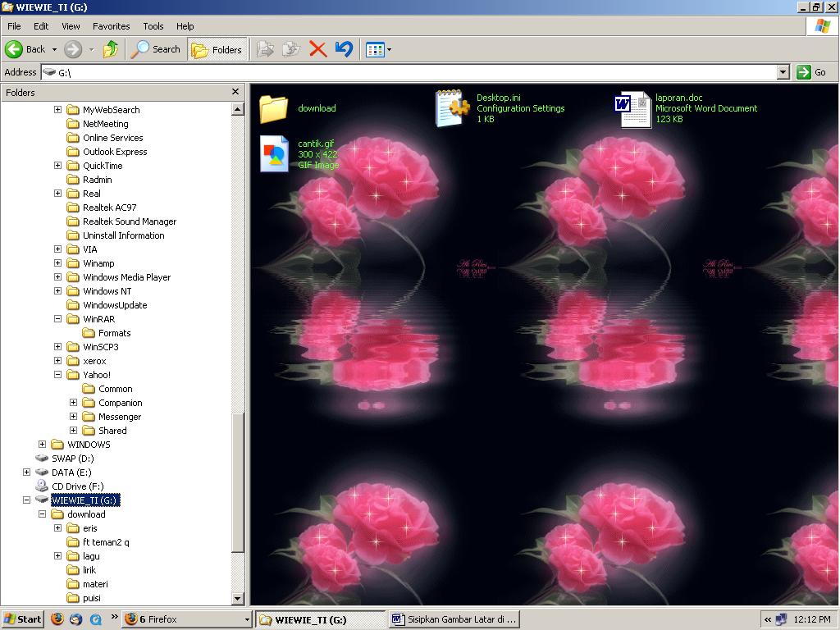Select Windows Media Player folder in tree
The height and width of the screenshot is (630, 840).
tap(126, 277)
